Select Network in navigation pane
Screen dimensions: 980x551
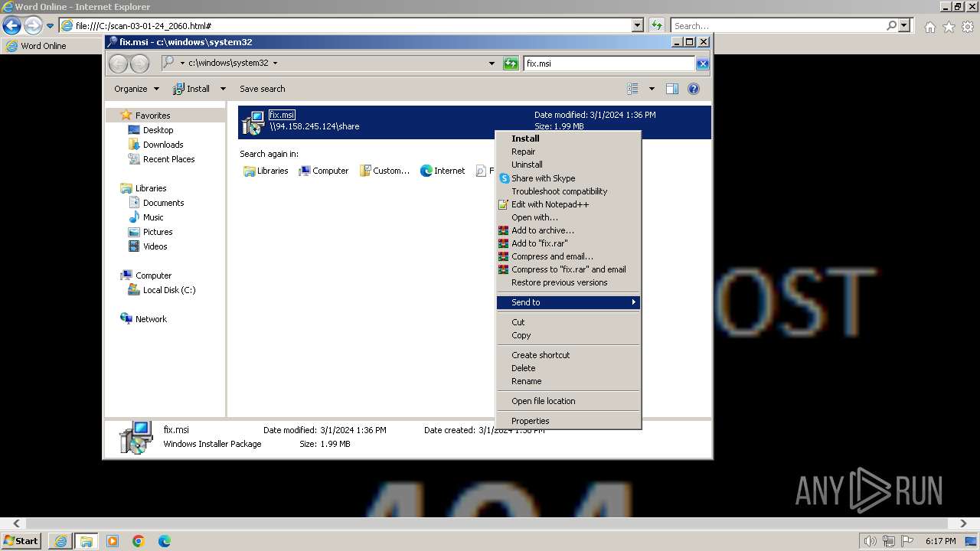coord(150,319)
